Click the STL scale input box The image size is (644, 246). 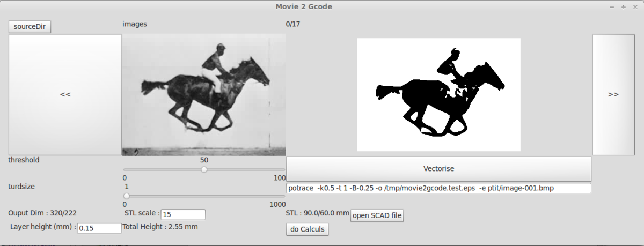182,214
